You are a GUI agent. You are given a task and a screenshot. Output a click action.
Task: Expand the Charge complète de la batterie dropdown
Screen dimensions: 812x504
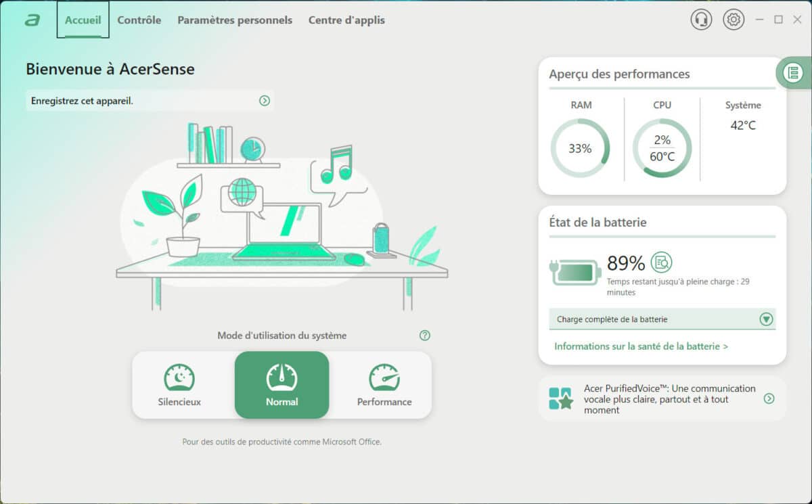click(x=662, y=319)
